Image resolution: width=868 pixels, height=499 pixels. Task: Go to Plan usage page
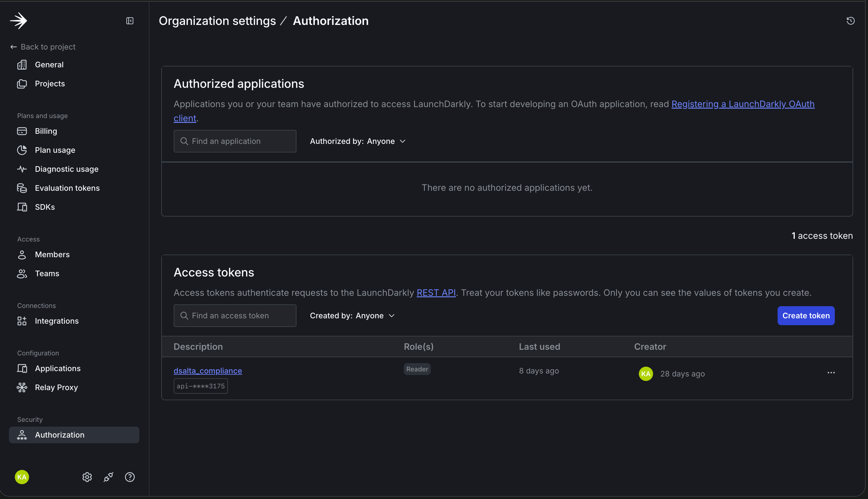(x=74, y=150)
